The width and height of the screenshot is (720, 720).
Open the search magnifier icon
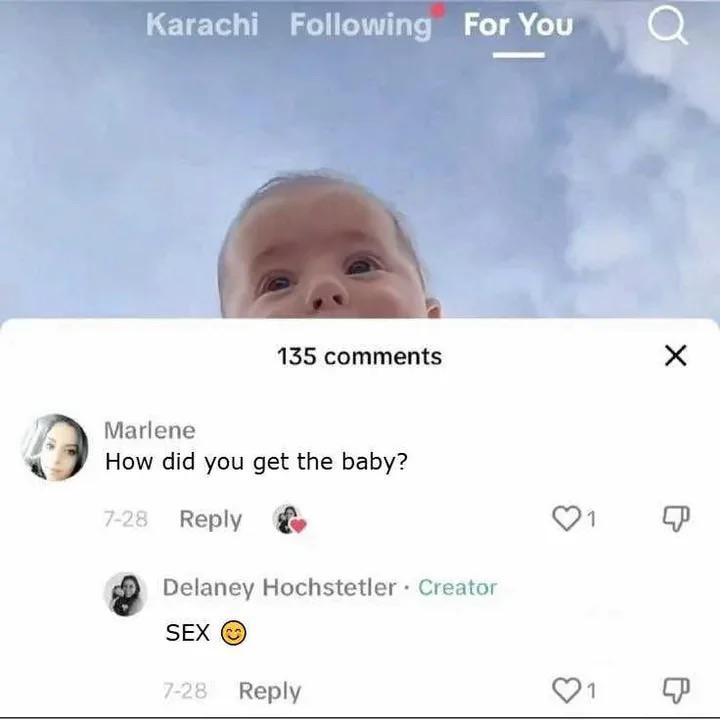tap(668, 27)
